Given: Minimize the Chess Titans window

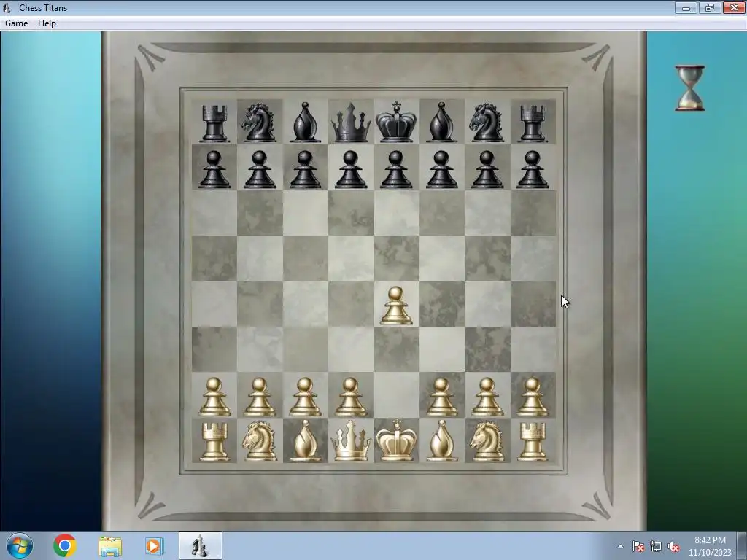Looking at the screenshot, I should pyautogui.click(x=686, y=7).
